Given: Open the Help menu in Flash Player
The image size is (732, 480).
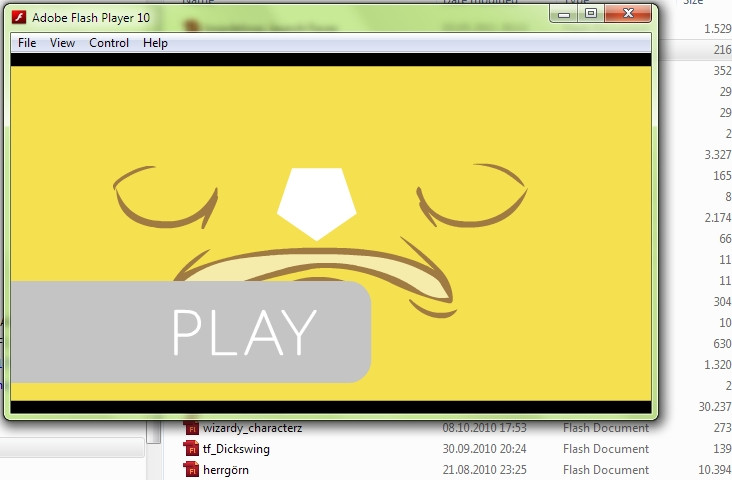Looking at the screenshot, I should (155, 43).
